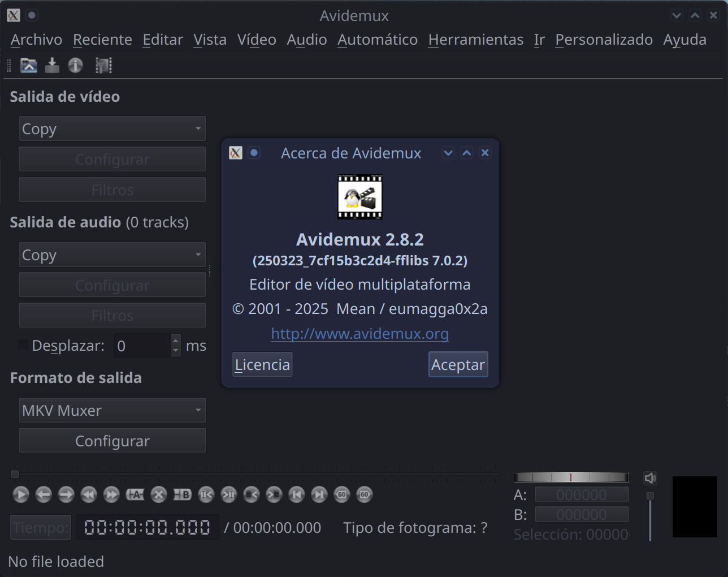This screenshot has width=728, height=577.
Task: Start playback with the Play button
Action: tap(21, 494)
